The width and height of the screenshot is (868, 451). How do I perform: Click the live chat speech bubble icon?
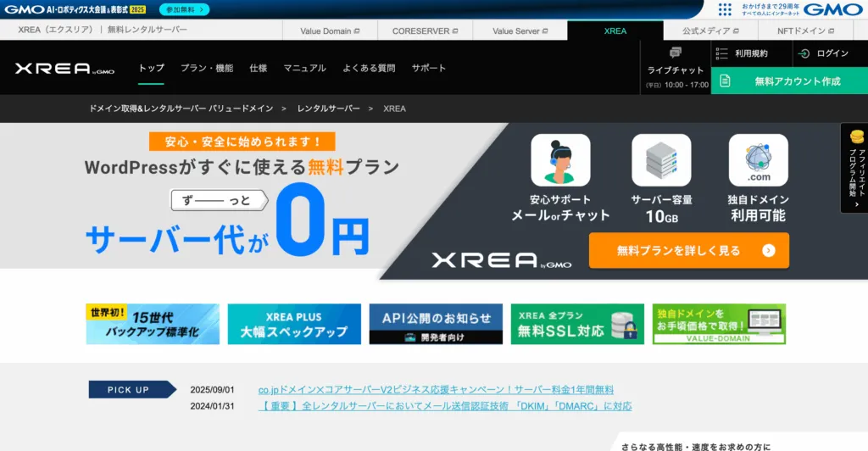[676, 53]
